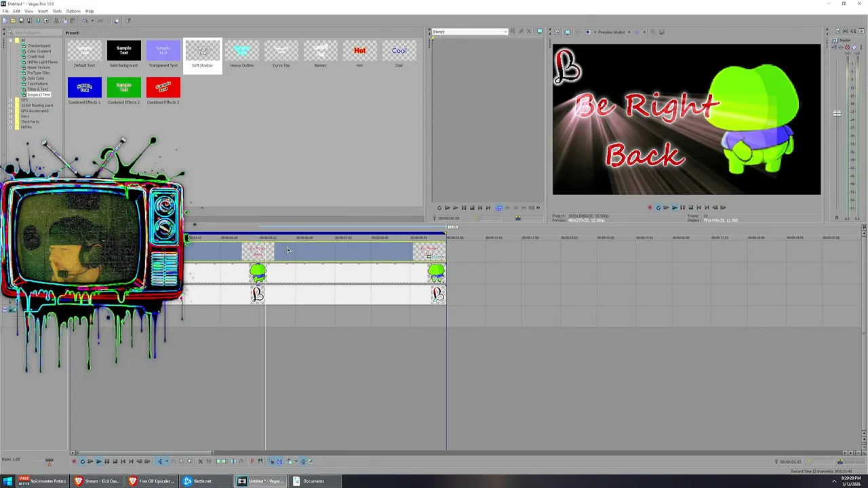Click the Insert Marker icon in timeline toolbar
Screen dimensions: 868x488
pyautogui.click(x=252, y=462)
